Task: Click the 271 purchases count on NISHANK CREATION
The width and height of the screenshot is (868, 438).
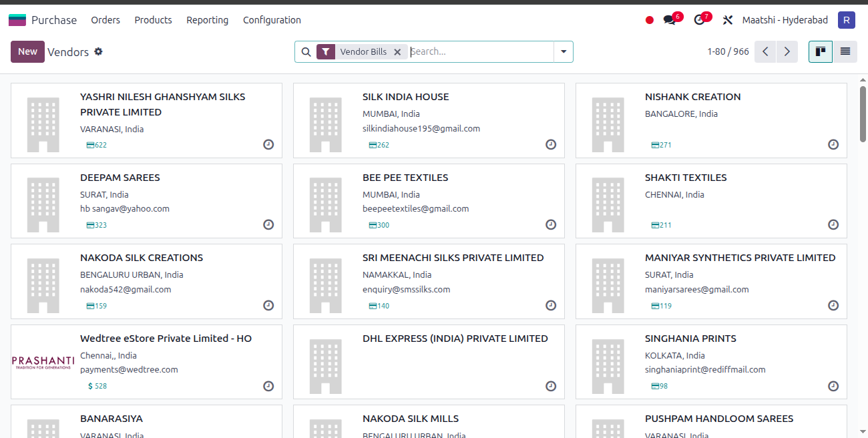Action: click(662, 145)
